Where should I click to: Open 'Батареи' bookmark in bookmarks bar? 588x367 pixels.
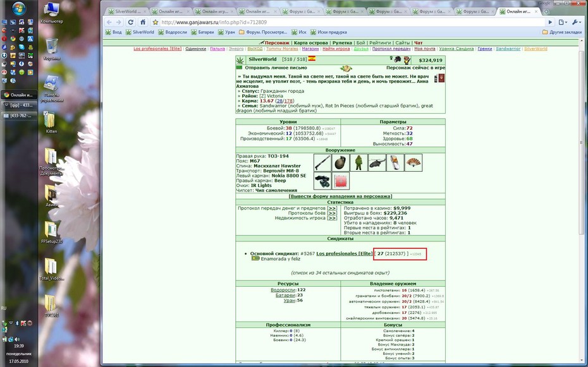(x=202, y=32)
